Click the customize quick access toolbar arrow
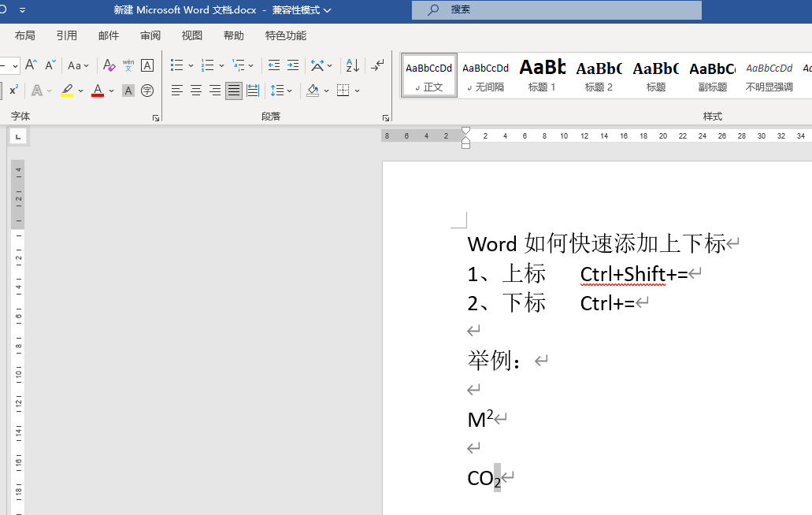Viewport: 812px width, 515px height. 22,9
